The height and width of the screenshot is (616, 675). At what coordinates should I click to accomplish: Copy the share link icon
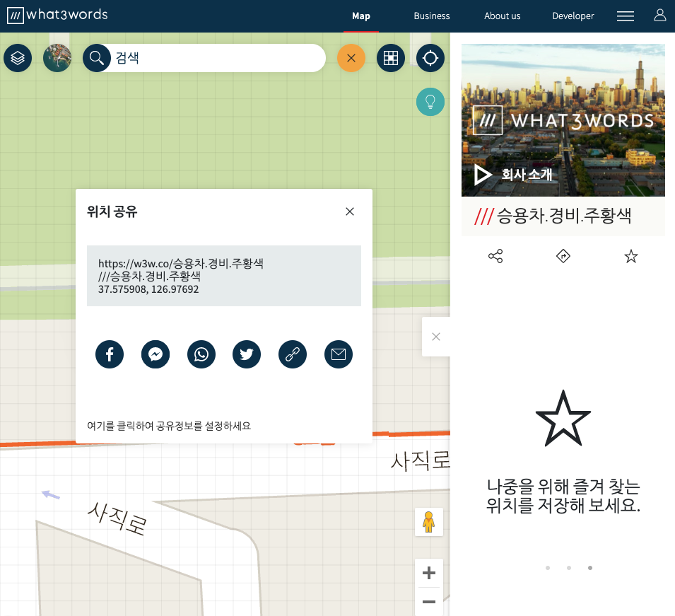pyautogui.click(x=293, y=354)
